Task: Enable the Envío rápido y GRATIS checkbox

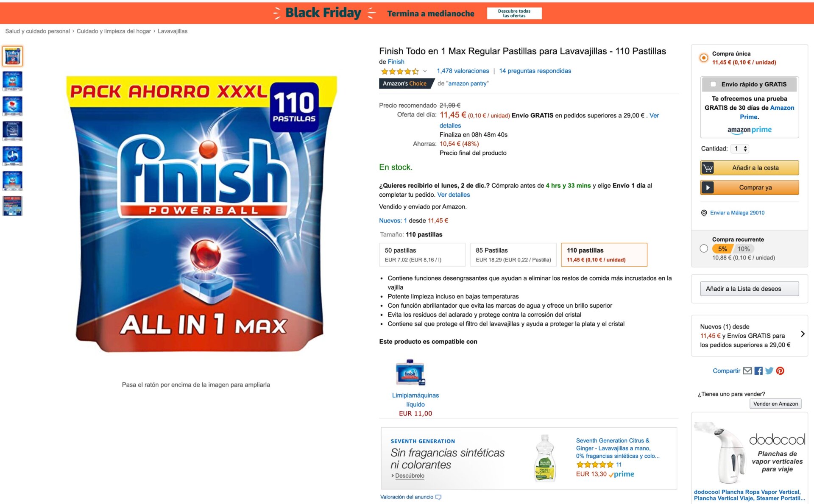Action: (713, 84)
